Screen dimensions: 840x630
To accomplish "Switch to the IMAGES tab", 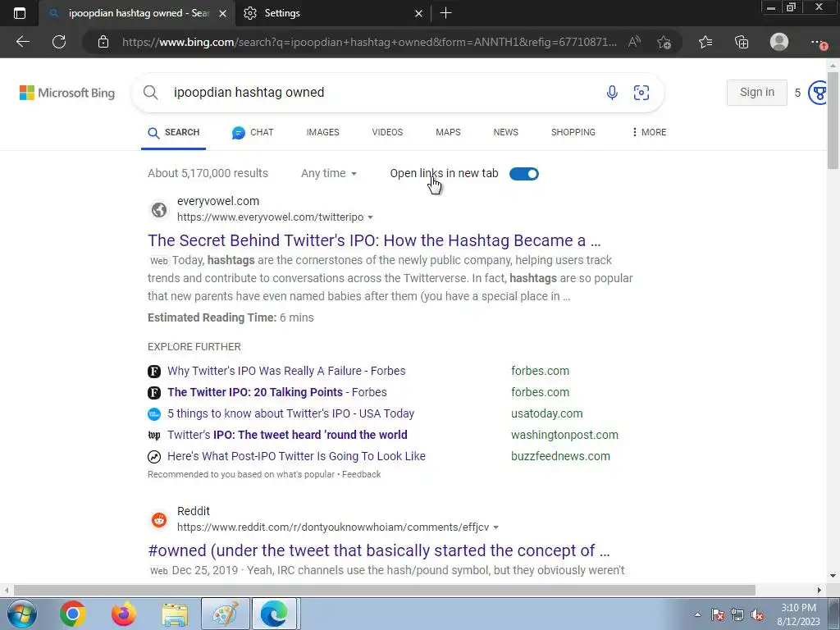I will [x=322, y=132].
